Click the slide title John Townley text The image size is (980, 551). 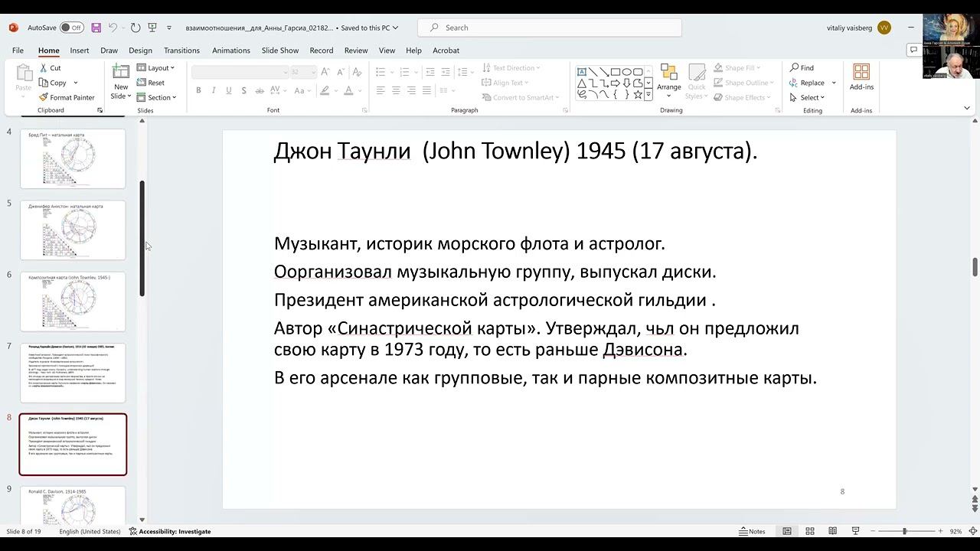coord(515,151)
